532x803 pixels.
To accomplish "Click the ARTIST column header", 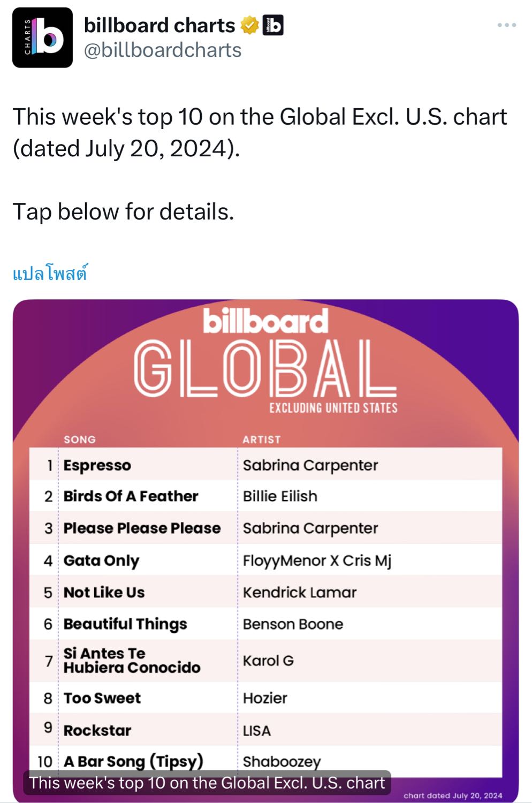I will (261, 440).
